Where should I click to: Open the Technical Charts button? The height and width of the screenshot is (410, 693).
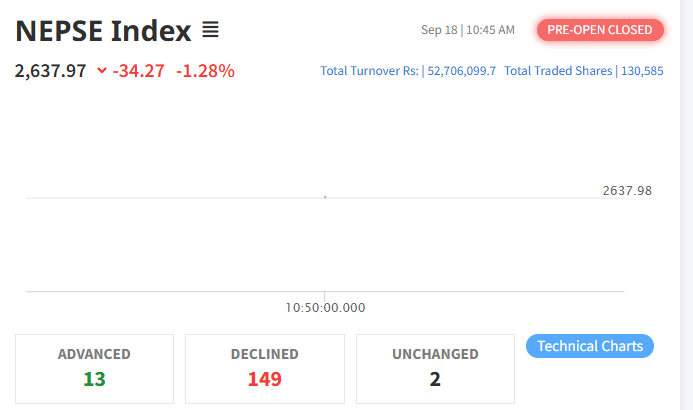coord(590,346)
